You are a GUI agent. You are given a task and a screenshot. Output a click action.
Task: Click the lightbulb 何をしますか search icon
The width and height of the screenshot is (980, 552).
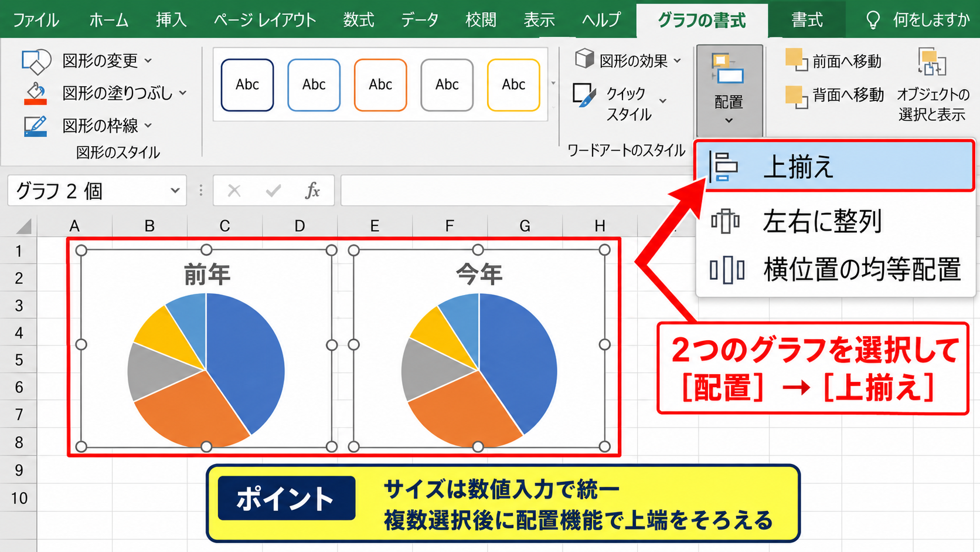point(873,21)
